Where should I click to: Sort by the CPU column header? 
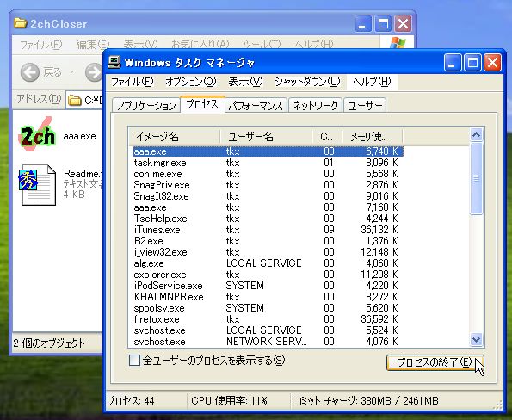pyautogui.click(x=327, y=137)
